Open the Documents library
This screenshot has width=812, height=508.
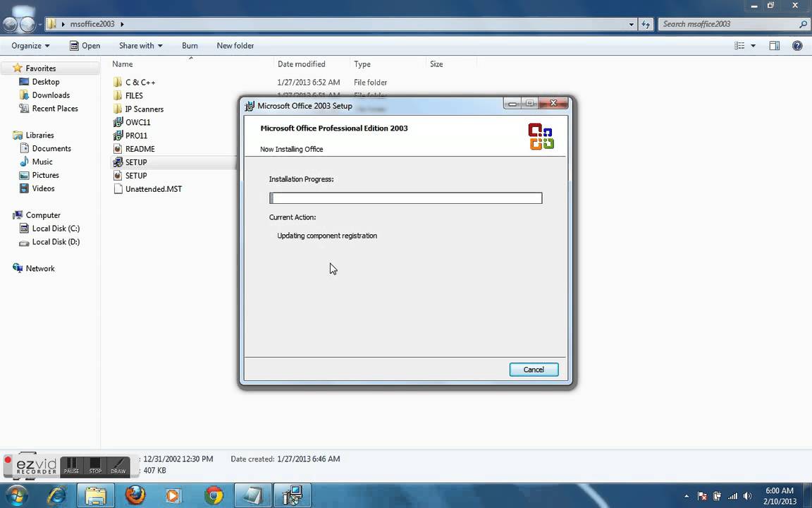46,149
